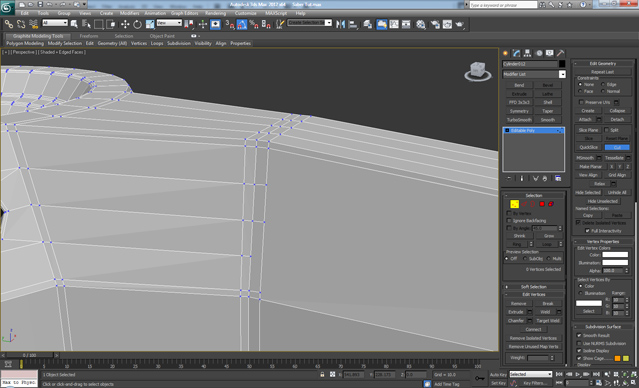
Task: Switch to the Freeform ribbon tab
Action: (x=89, y=36)
